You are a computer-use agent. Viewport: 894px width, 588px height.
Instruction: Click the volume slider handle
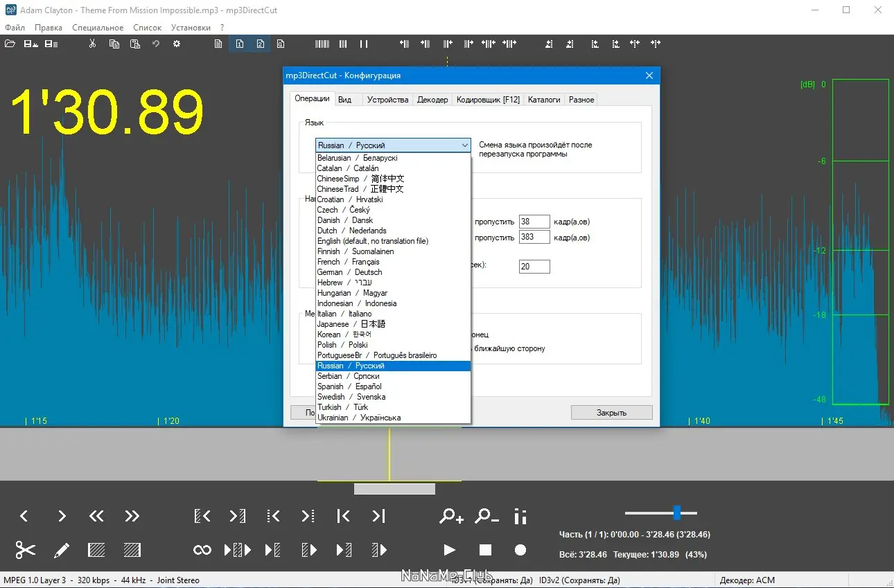pos(677,513)
